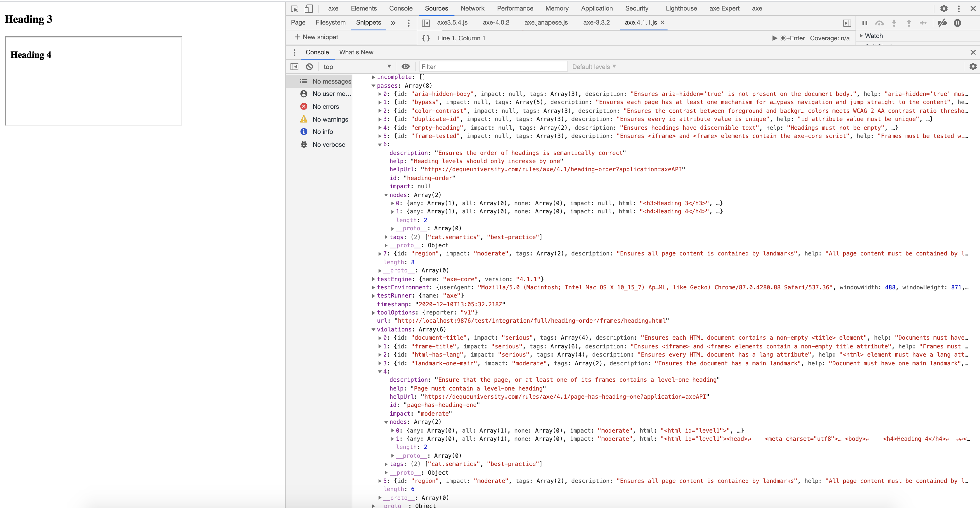This screenshot has height=508, width=980.
Task: Click the step into next function call icon
Action: click(894, 23)
